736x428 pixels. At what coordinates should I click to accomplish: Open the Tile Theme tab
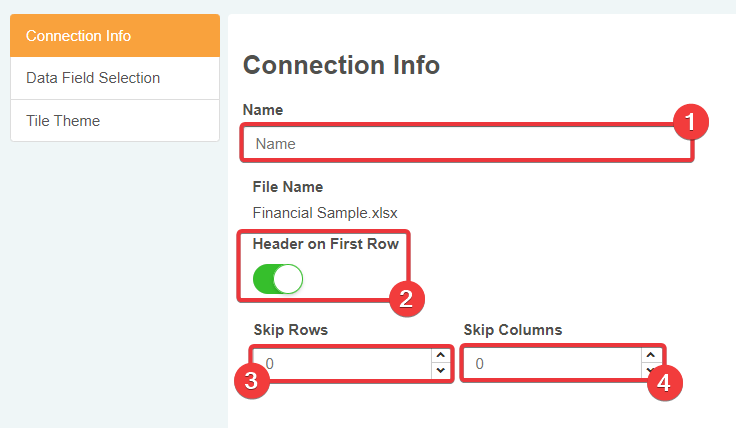114,121
